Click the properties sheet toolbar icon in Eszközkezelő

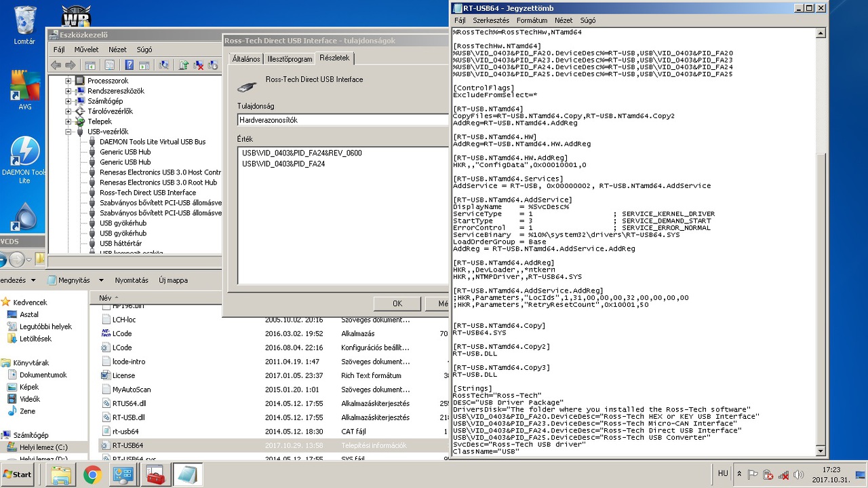[x=109, y=65]
